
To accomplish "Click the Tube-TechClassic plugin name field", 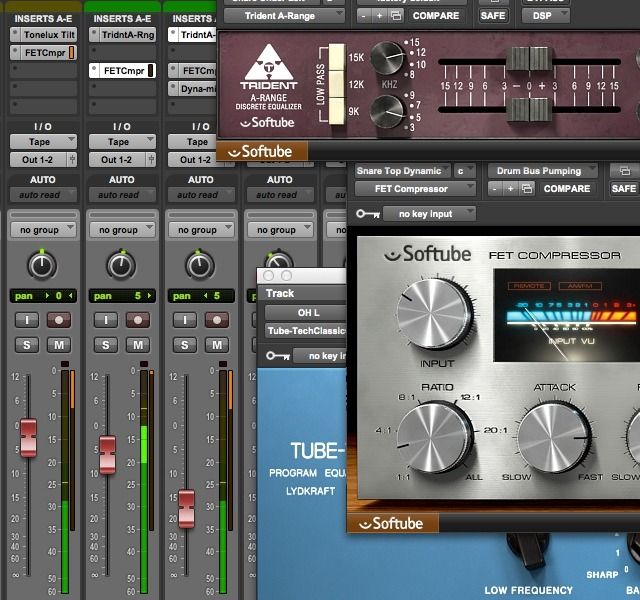I will tap(306, 331).
